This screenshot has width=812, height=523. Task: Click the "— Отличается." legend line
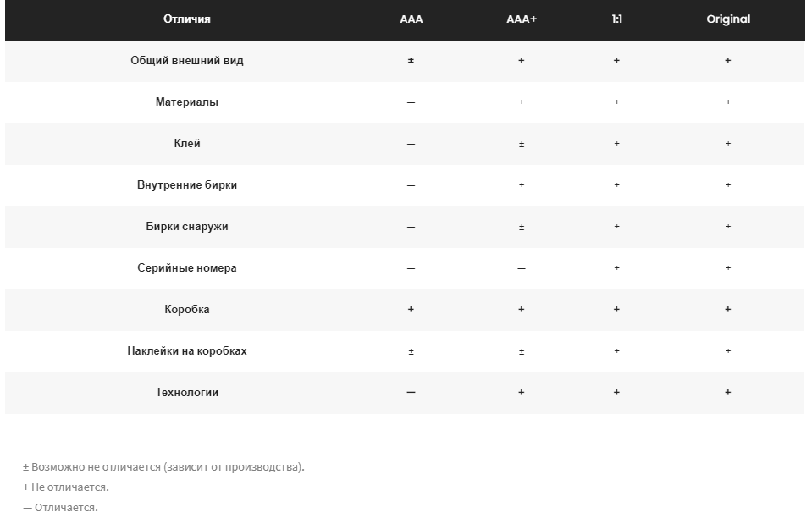pos(60,508)
